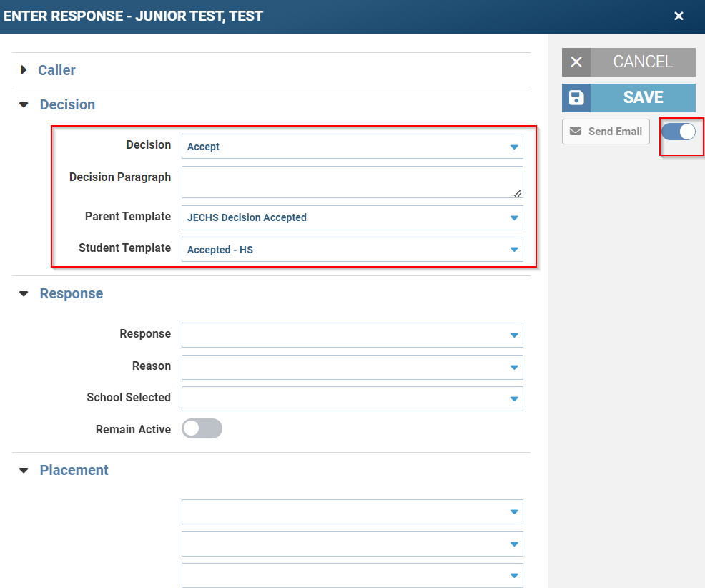The width and height of the screenshot is (705, 588).
Task: Expand the Caller section arrow
Action: (24, 69)
